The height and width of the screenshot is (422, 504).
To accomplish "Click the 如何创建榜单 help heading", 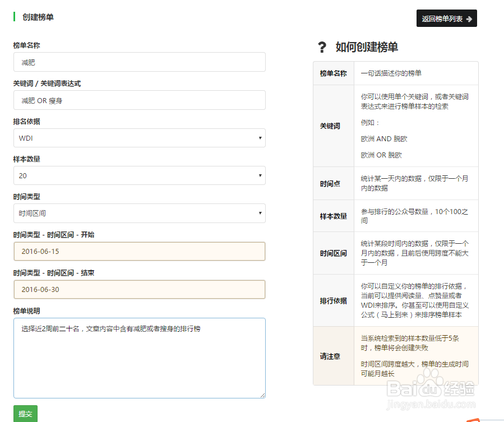I will tap(367, 47).
